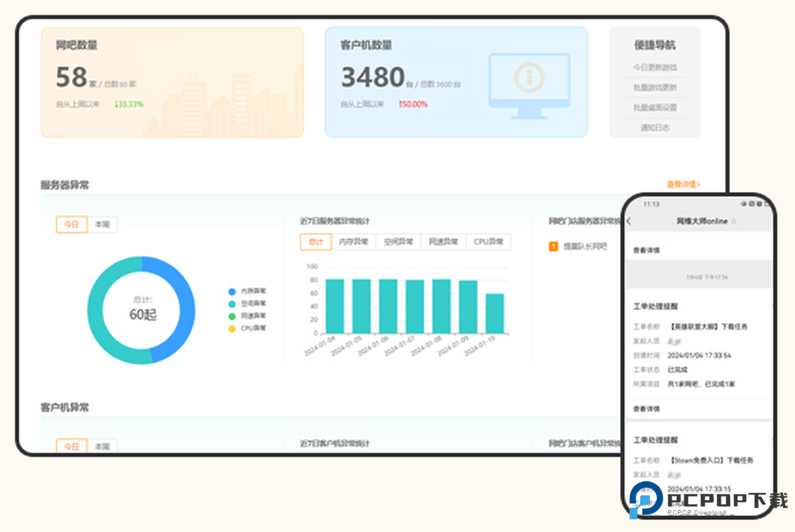Viewport: 795px width, 532px height.
Task: Tap the back arrow in phone header
Action: point(629,221)
